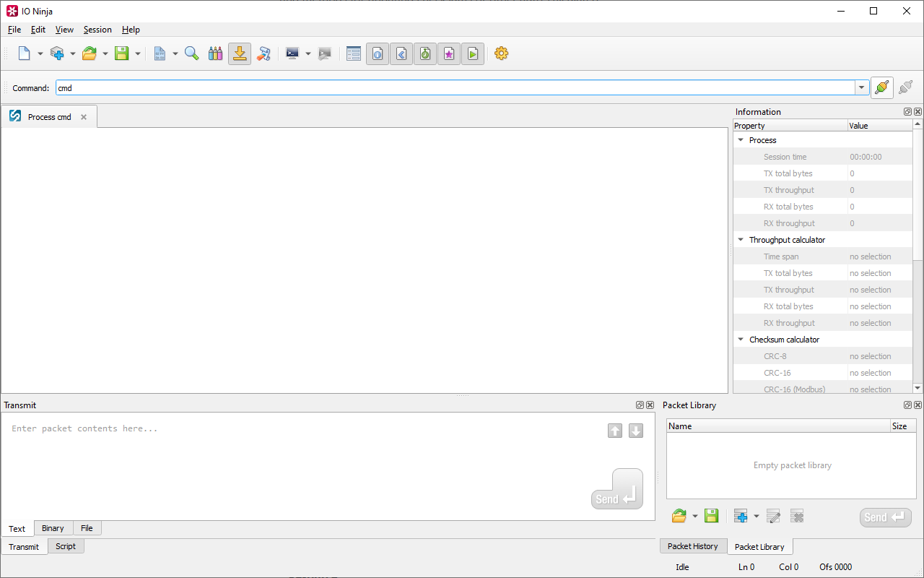This screenshot has height=578, width=924.
Task: Click the table list view icon
Action: point(354,53)
